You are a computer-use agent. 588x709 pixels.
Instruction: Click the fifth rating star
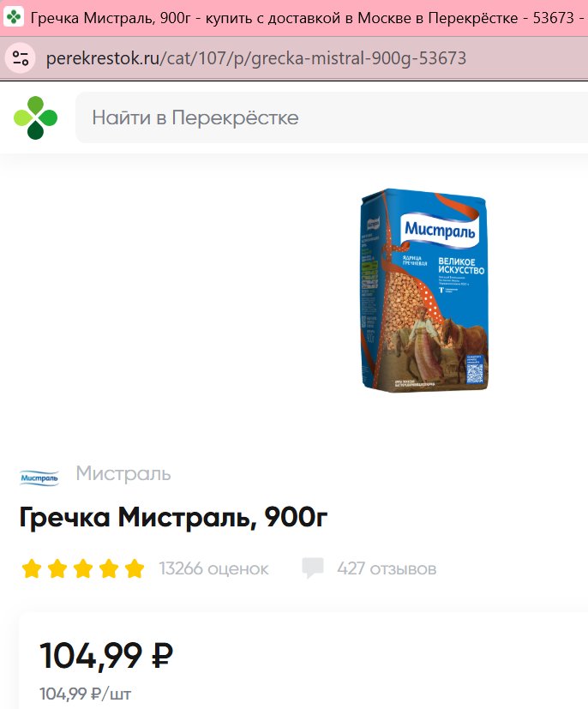coord(135,568)
